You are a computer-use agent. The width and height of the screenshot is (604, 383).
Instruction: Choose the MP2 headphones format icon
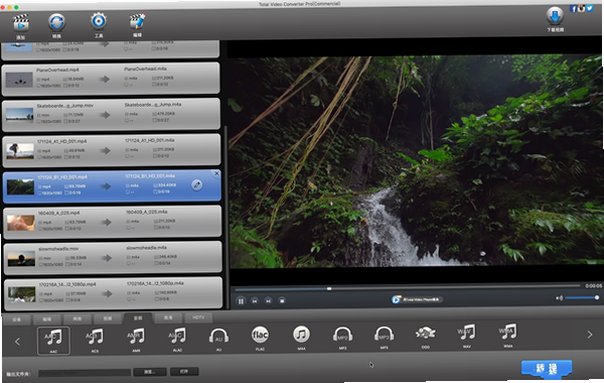tap(342, 335)
